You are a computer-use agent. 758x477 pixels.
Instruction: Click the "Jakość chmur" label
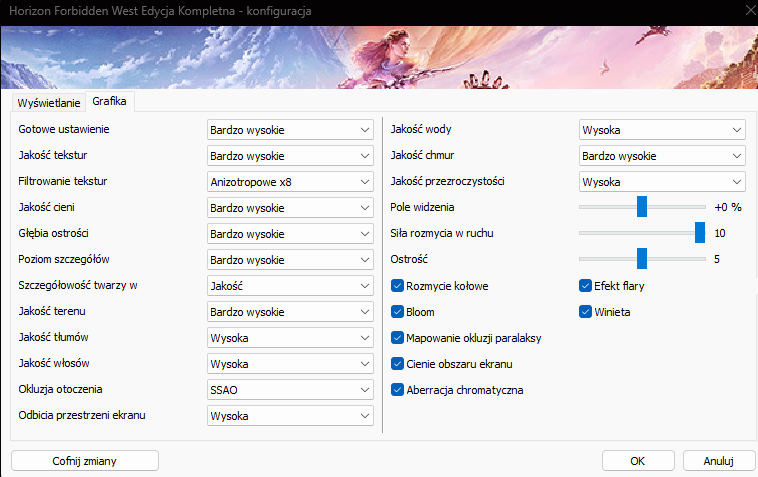tap(422, 155)
